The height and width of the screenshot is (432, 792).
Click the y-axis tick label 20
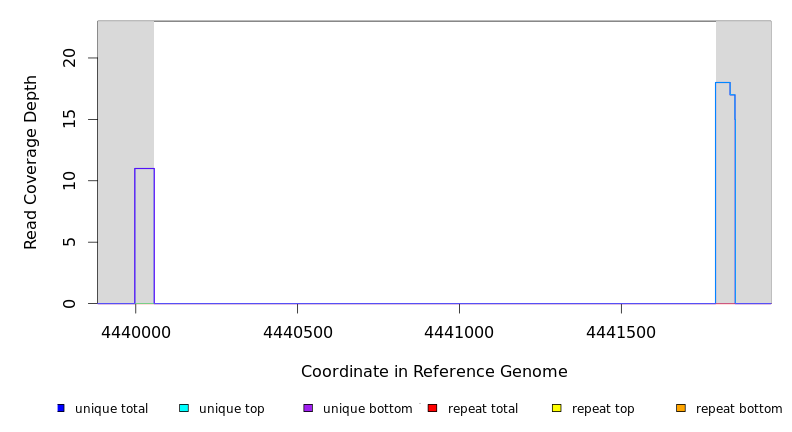click(x=69, y=58)
